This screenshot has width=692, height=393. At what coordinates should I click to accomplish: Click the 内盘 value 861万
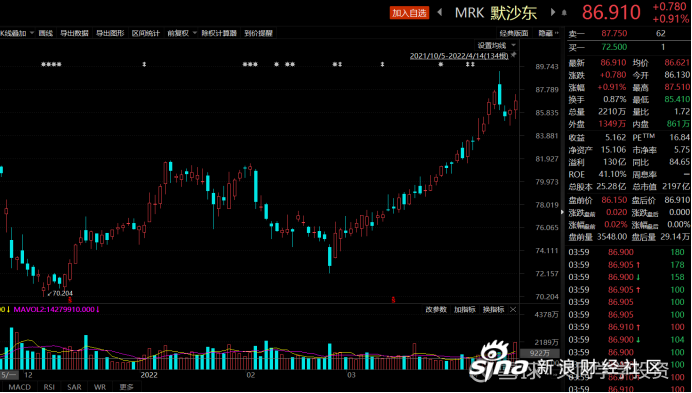pos(678,124)
